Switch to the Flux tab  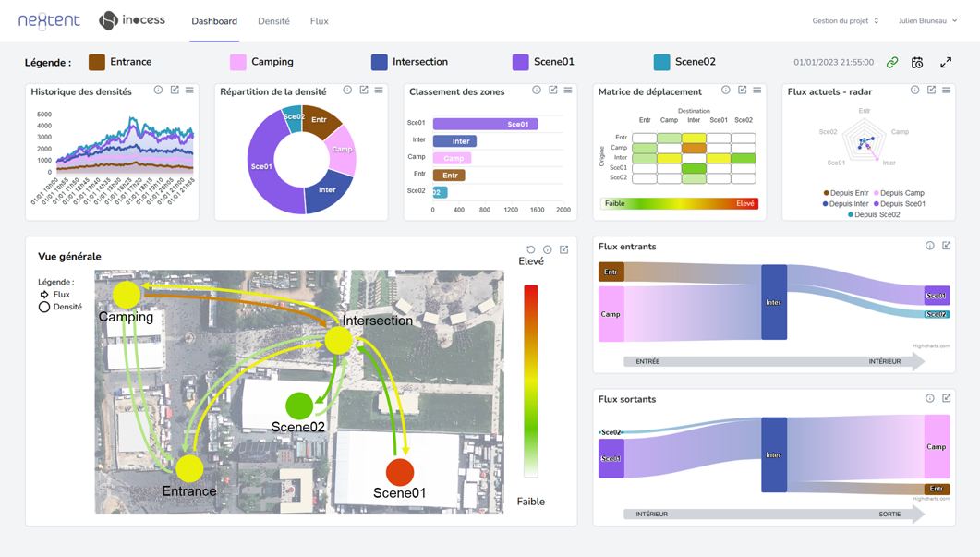(x=320, y=21)
